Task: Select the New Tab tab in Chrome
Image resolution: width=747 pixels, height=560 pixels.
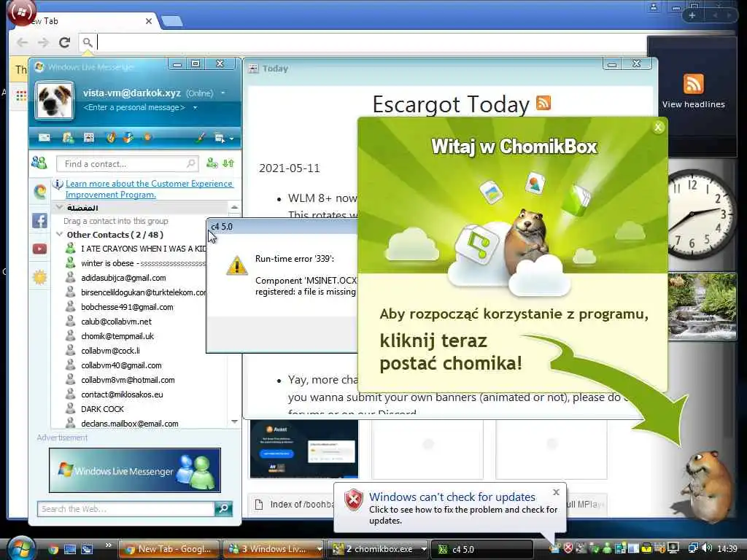Action: coord(86,21)
